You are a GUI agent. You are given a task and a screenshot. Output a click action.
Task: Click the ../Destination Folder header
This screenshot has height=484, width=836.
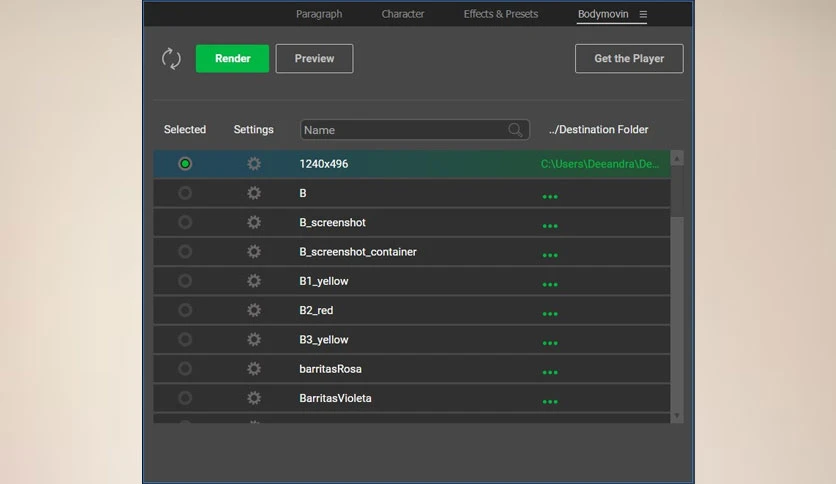pos(599,130)
